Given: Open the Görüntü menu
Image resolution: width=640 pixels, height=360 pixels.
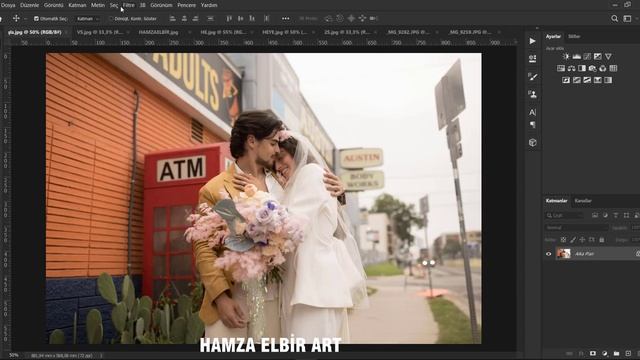Looking at the screenshot, I should point(53,5).
